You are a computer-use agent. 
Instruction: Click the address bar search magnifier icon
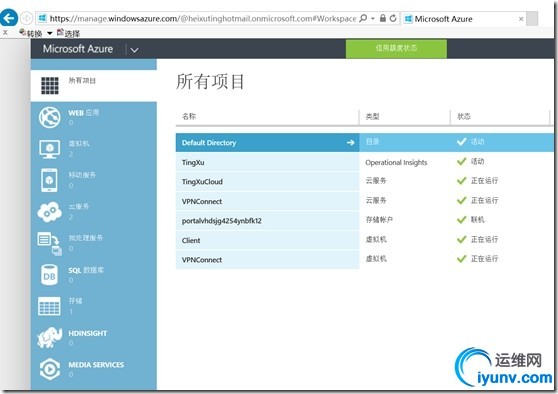click(363, 18)
